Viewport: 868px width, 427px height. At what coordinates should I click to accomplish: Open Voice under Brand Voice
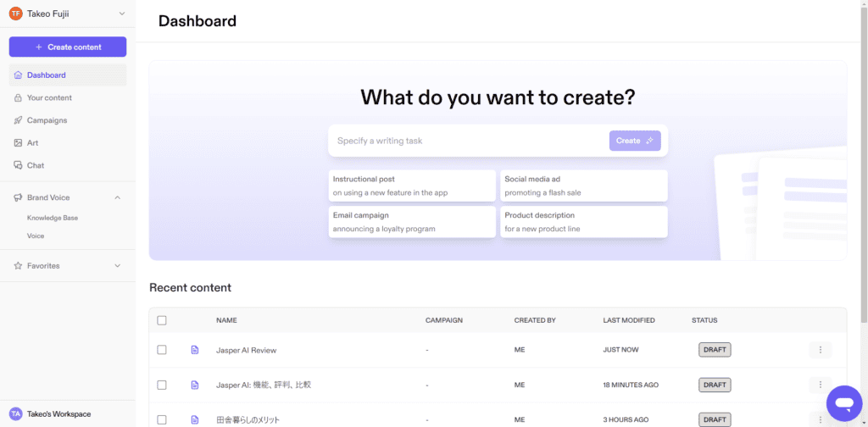click(36, 236)
